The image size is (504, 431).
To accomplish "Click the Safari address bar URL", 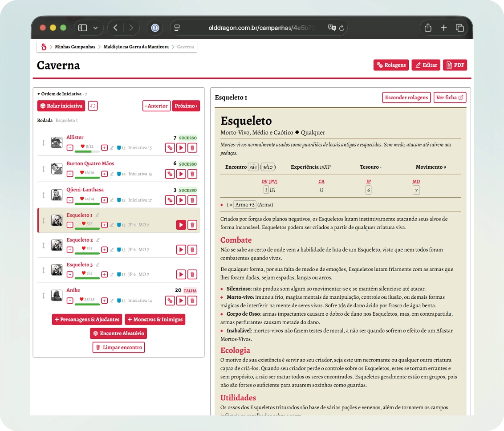I will coord(261,28).
